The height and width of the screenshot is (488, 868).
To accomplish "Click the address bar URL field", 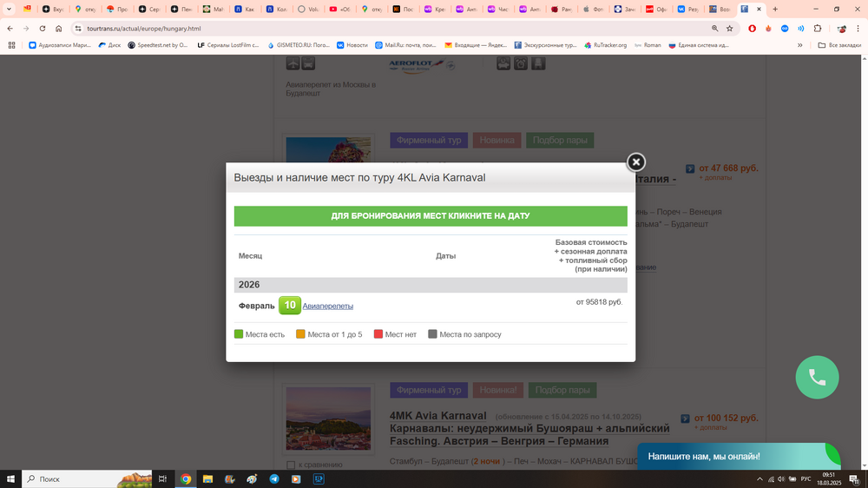I will pos(347,29).
